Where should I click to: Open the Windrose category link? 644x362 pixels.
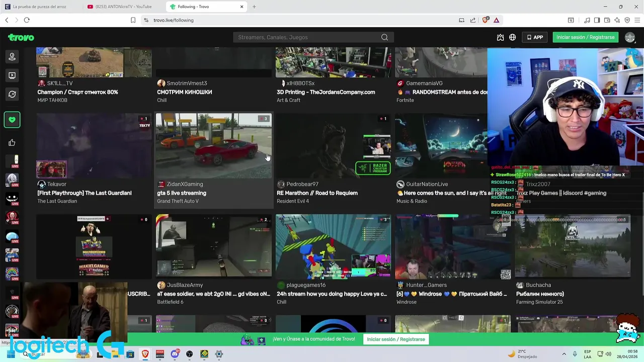tap(407, 302)
